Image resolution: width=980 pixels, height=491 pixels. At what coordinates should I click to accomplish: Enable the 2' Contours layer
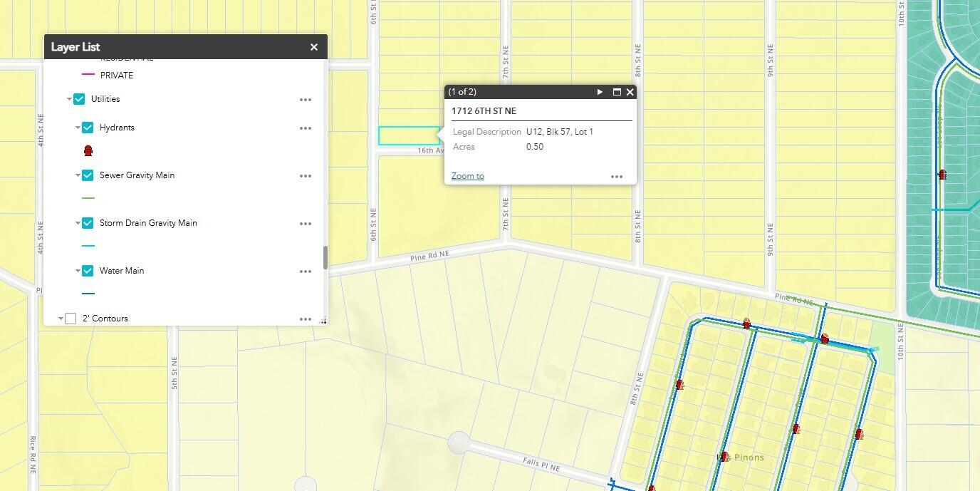(71, 319)
